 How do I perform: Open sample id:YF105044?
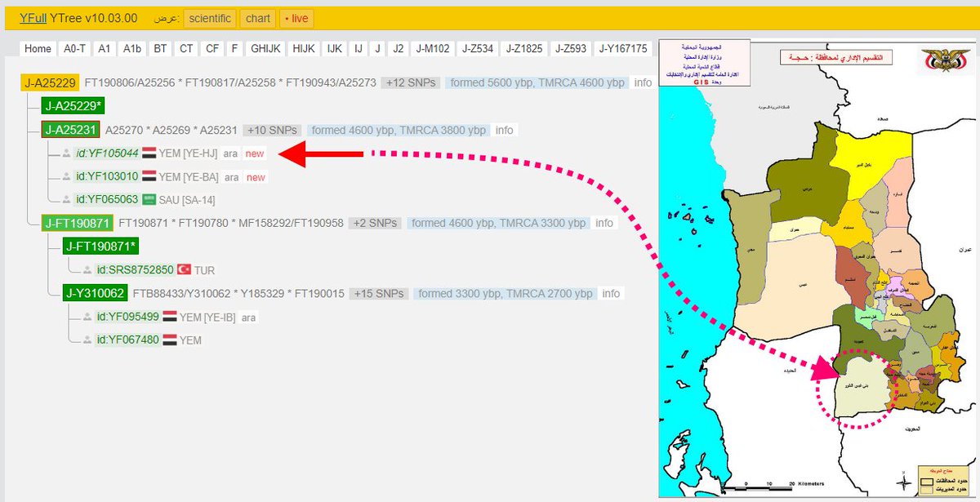point(106,153)
